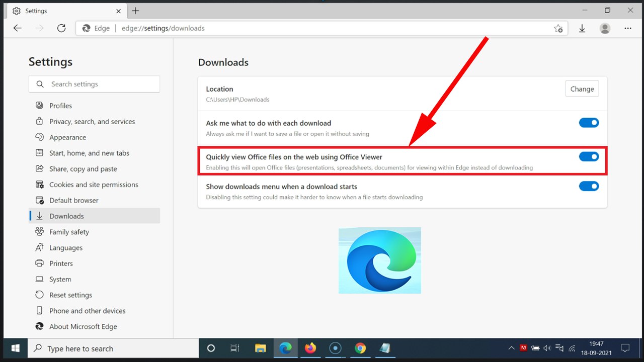
Task: Open the Action Center notifications icon
Action: point(625,348)
